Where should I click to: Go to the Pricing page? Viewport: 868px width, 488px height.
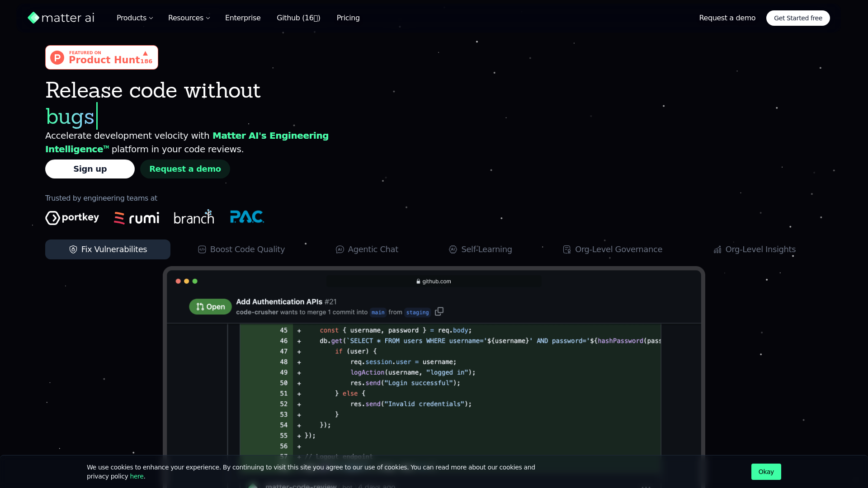click(348, 18)
